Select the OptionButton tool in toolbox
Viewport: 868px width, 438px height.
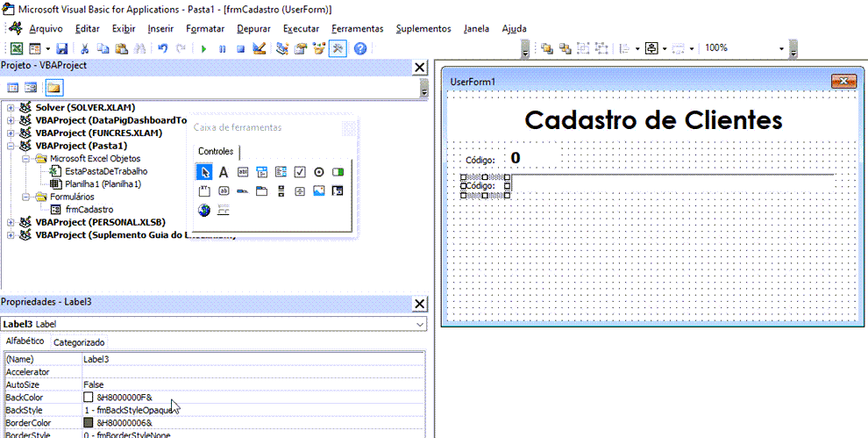319,172
